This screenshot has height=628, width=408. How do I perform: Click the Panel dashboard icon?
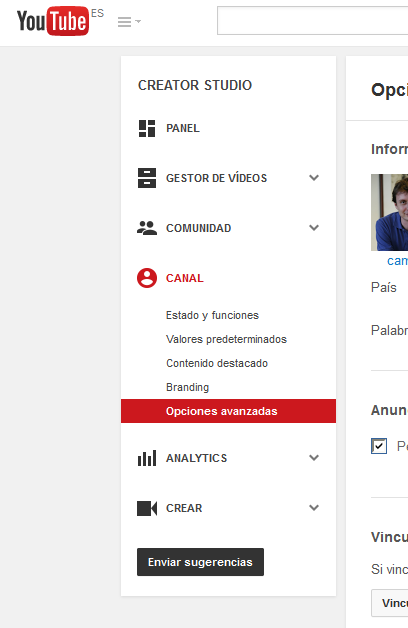[147, 128]
